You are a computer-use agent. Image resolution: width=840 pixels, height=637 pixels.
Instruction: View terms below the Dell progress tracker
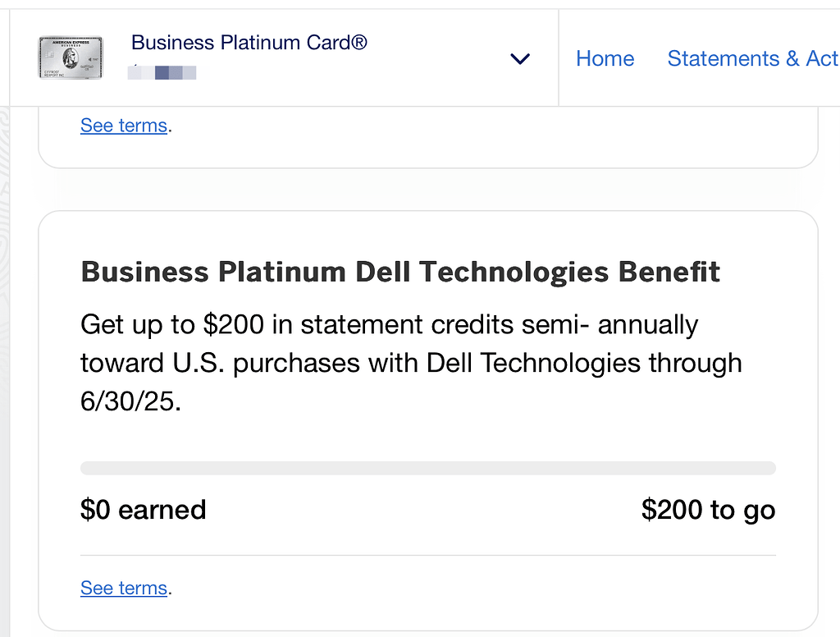point(123,588)
